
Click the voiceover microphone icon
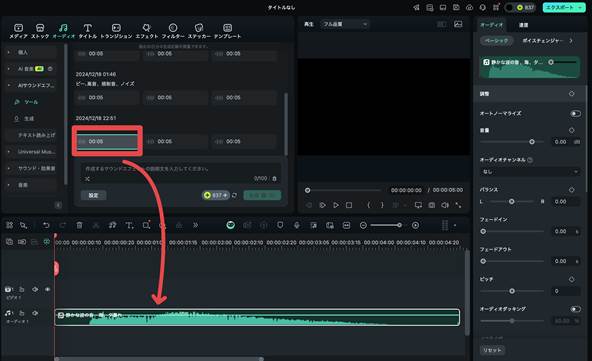point(297,225)
